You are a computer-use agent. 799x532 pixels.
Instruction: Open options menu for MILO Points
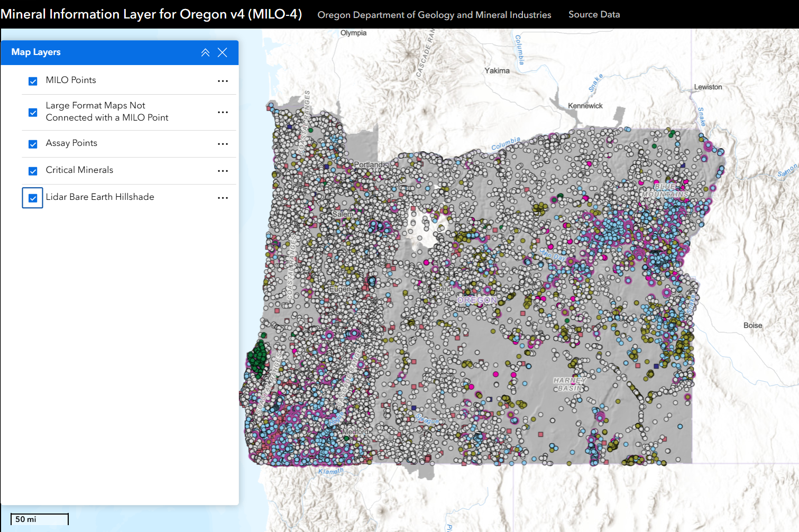[223, 81]
